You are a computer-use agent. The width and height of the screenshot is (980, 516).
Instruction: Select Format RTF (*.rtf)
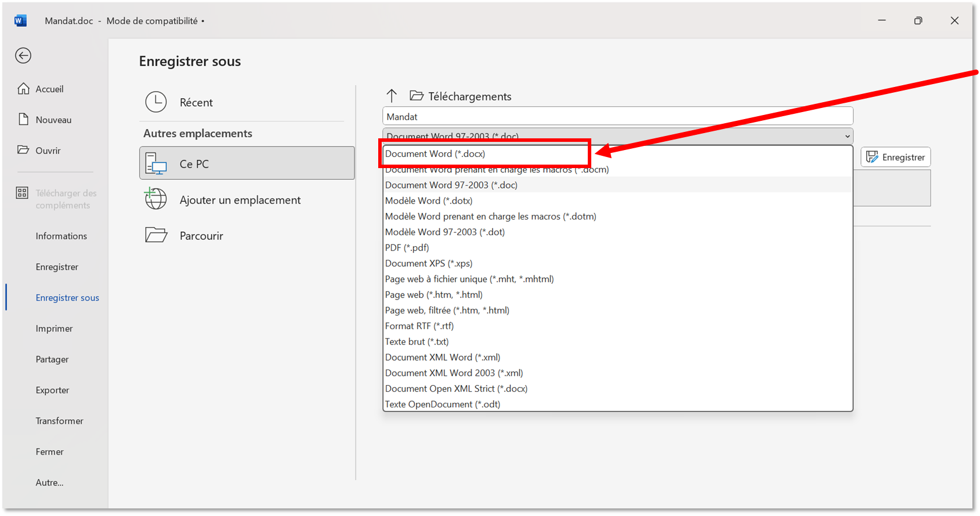click(x=618, y=326)
